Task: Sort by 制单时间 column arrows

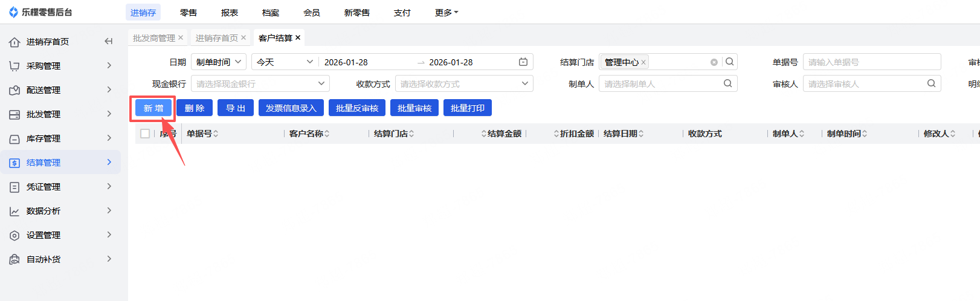Action: pyautogui.click(x=865, y=134)
